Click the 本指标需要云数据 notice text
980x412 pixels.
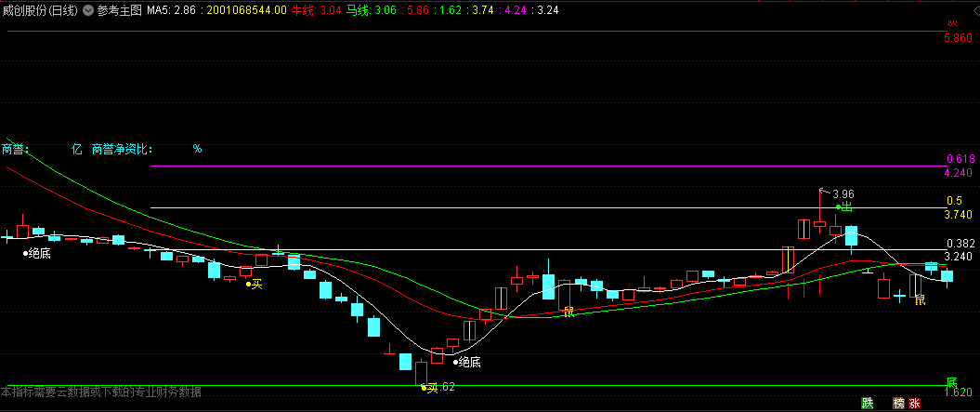[x=101, y=392]
